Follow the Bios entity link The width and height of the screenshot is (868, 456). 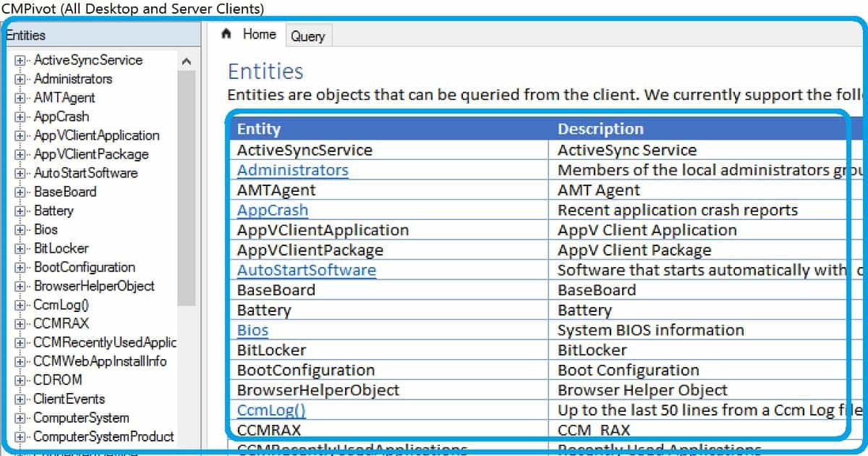click(252, 330)
